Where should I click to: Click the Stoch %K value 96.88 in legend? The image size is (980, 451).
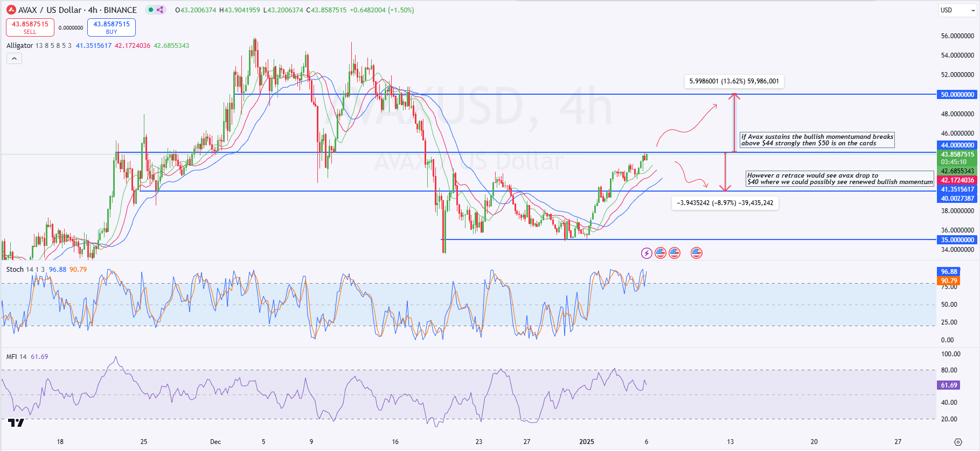pos(58,270)
